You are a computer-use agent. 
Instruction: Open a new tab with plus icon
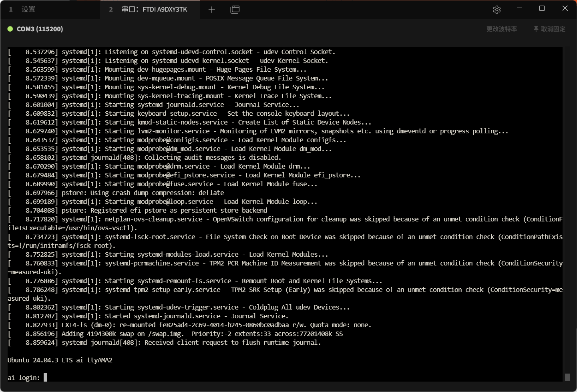point(212,10)
